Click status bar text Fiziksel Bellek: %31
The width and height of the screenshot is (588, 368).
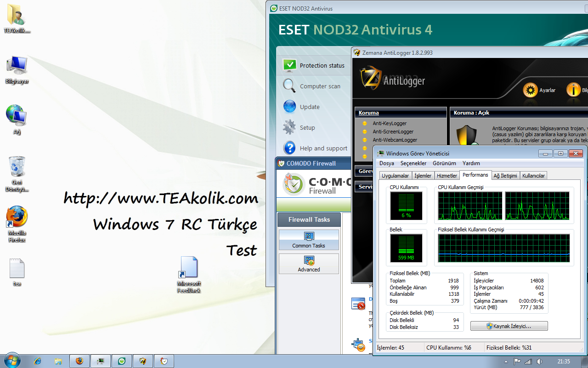(509, 348)
